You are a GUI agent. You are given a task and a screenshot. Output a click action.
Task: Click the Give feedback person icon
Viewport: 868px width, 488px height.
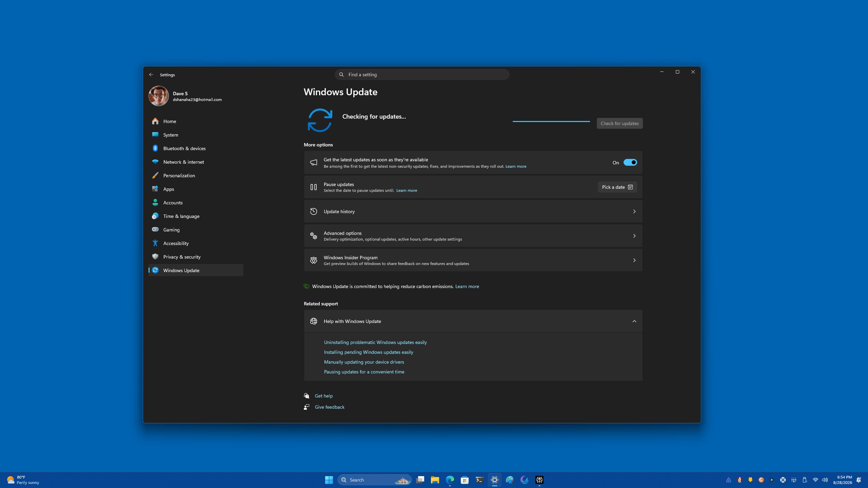[307, 407]
